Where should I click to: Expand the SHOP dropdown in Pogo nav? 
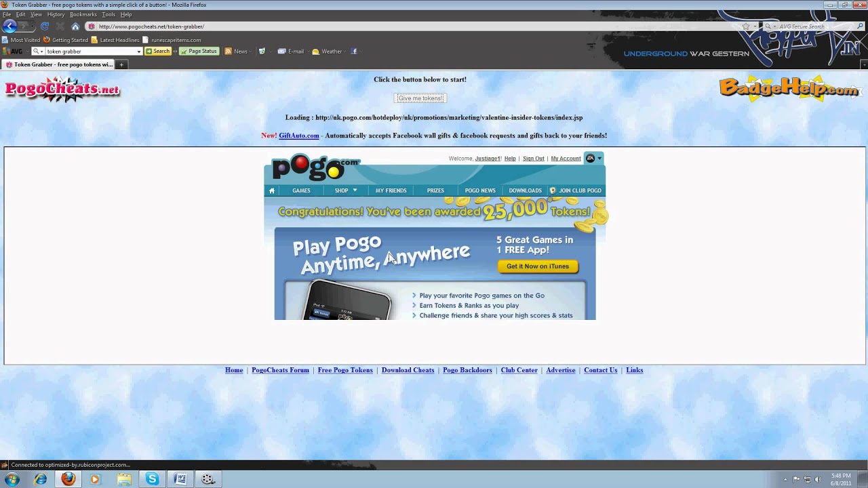click(x=355, y=190)
